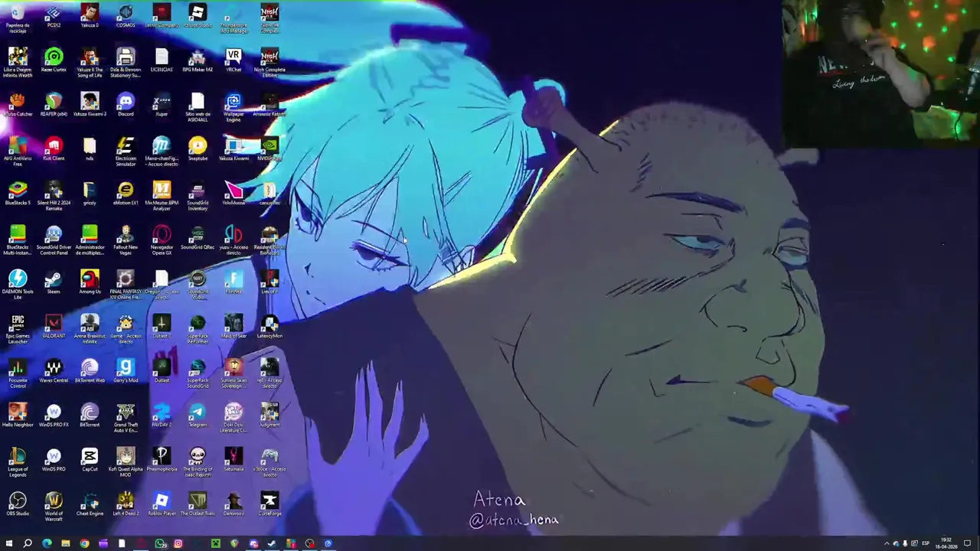Viewport: 980px width, 551px height.
Task: Open the Telegram desktop shortcut
Action: [198, 416]
